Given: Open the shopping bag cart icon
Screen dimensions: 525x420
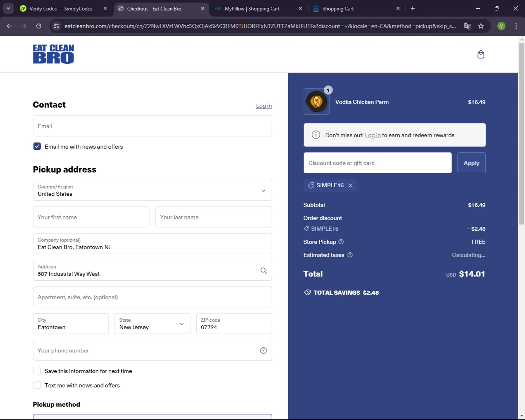Looking at the screenshot, I should (481, 54).
